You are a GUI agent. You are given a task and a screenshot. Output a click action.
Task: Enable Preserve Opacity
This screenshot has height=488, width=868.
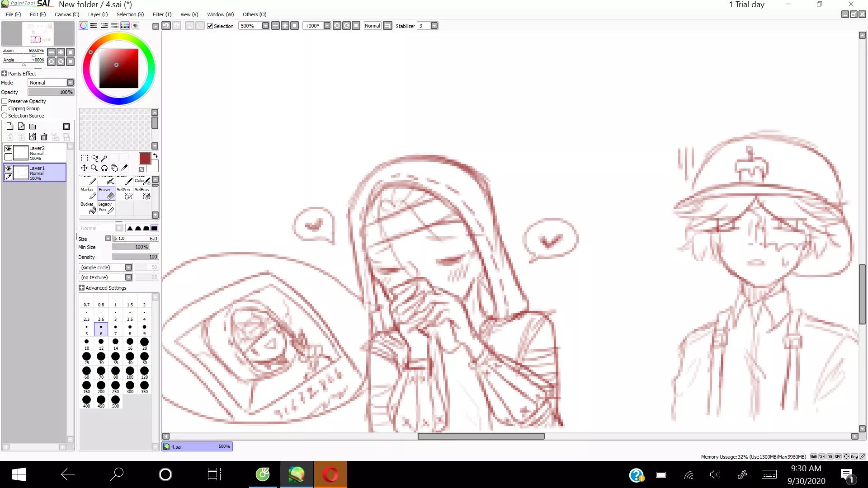5,101
